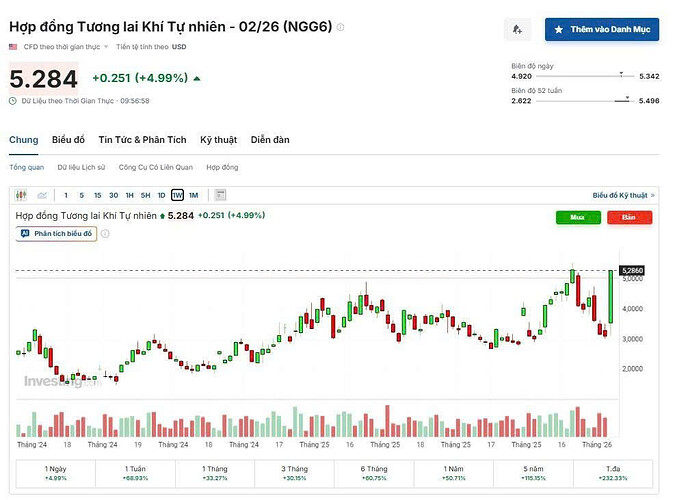Open the news panel icon in chart toolbar
The image size is (675, 500).
[221, 195]
